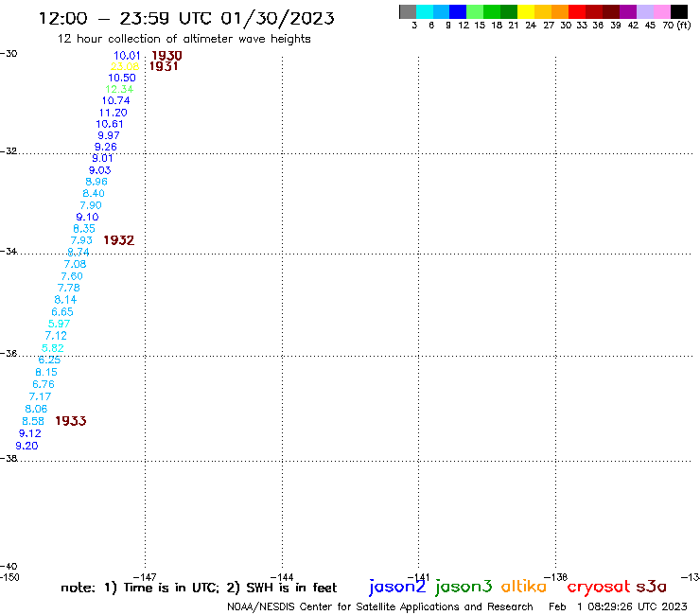Click the wave height value 9.03
This screenshot has height=615, width=700.
tap(99, 170)
